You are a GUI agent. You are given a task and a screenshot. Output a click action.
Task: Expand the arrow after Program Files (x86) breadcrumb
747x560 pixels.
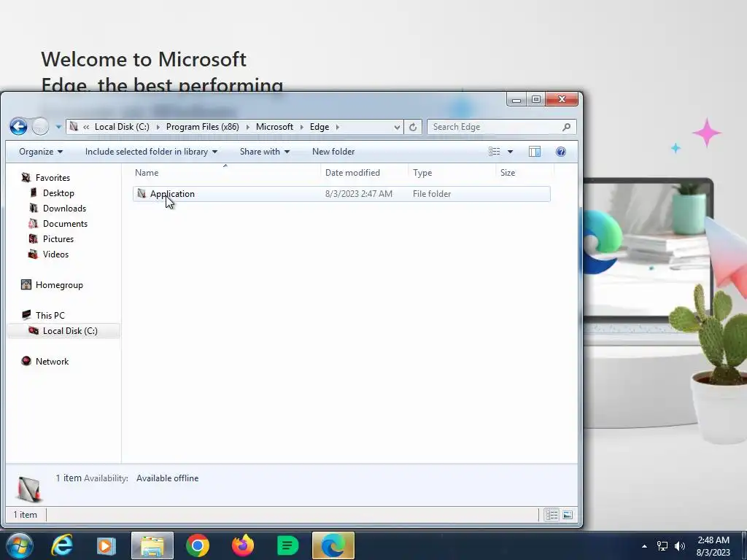(248, 127)
